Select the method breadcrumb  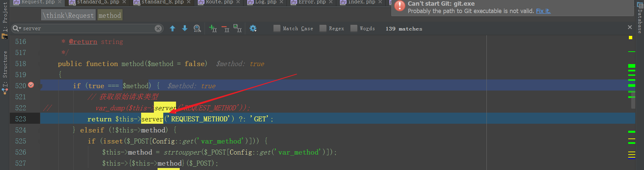(x=110, y=15)
